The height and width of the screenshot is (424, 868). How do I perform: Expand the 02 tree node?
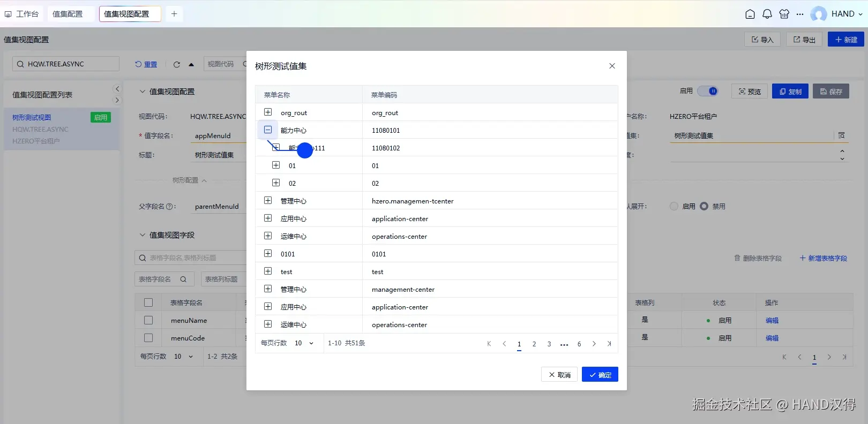pyautogui.click(x=276, y=183)
